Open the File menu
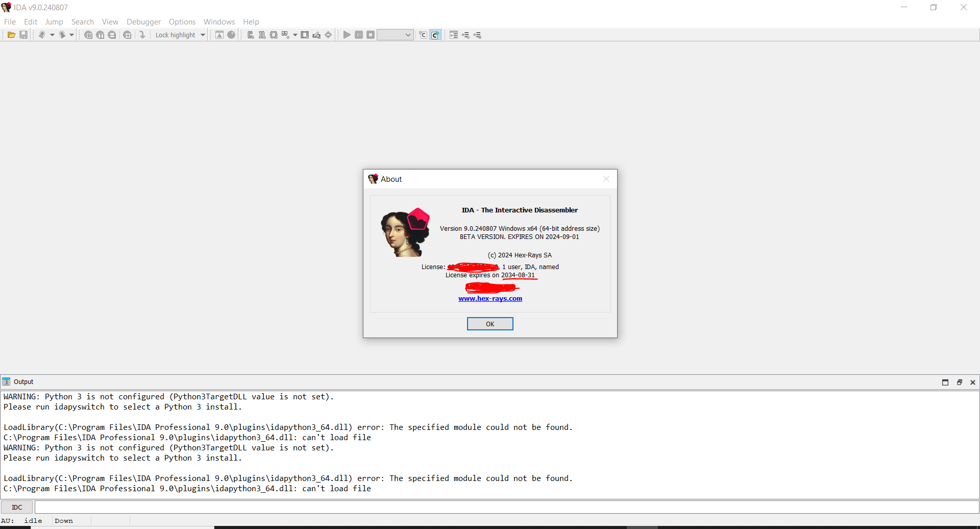The image size is (980, 529). click(x=10, y=21)
